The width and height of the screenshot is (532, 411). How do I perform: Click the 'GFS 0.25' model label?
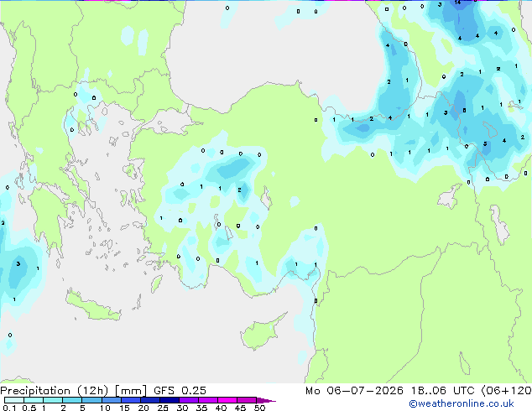click(x=180, y=391)
